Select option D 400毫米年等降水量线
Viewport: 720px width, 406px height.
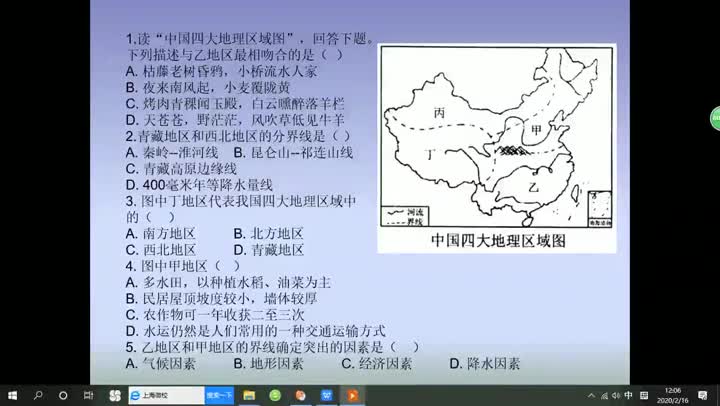coord(199,185)
